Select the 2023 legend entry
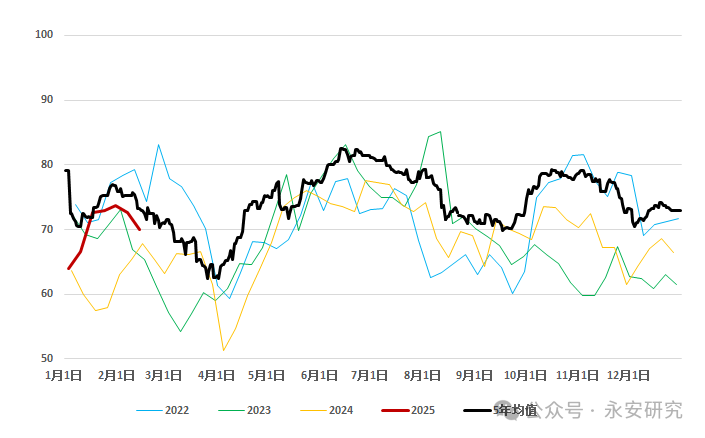The height and width of the screenshot is (438, 705). click(x=257, y=410)
